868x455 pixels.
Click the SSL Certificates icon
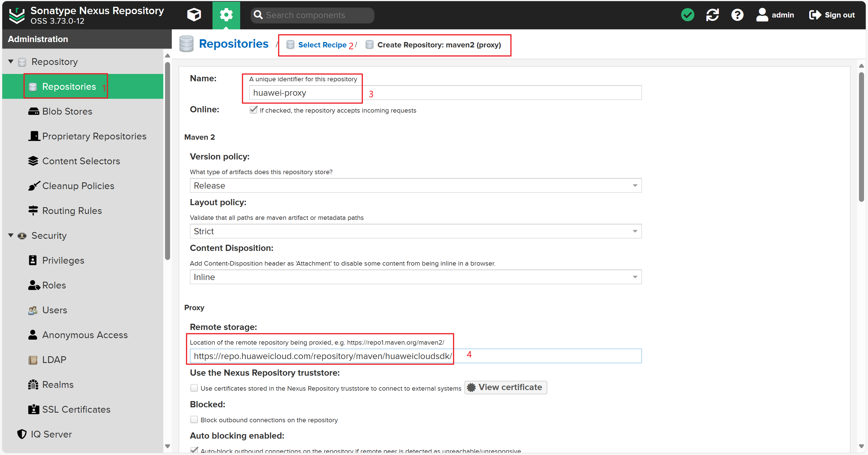(x=33, y=409)
